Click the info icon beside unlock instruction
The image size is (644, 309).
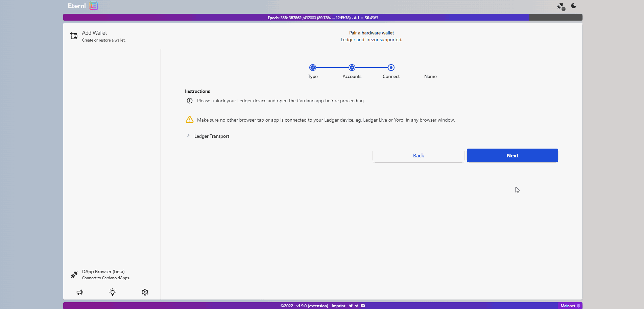click(190, 101)
